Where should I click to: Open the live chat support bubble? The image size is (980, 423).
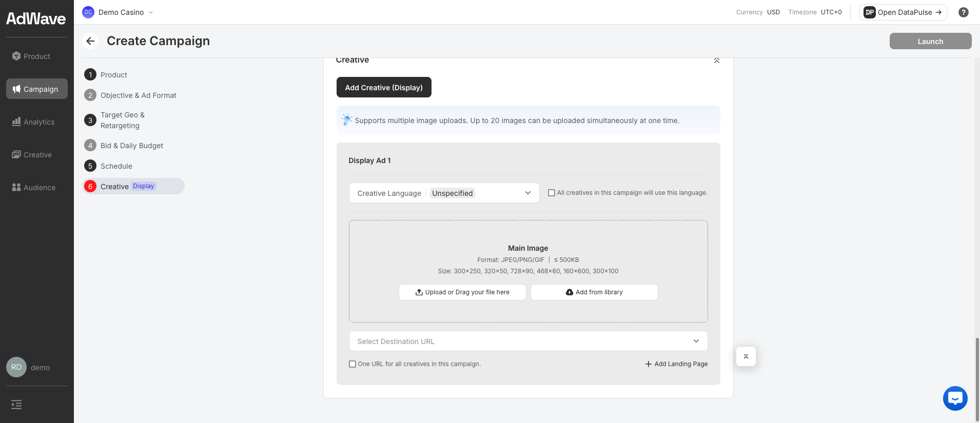[955, 398]
